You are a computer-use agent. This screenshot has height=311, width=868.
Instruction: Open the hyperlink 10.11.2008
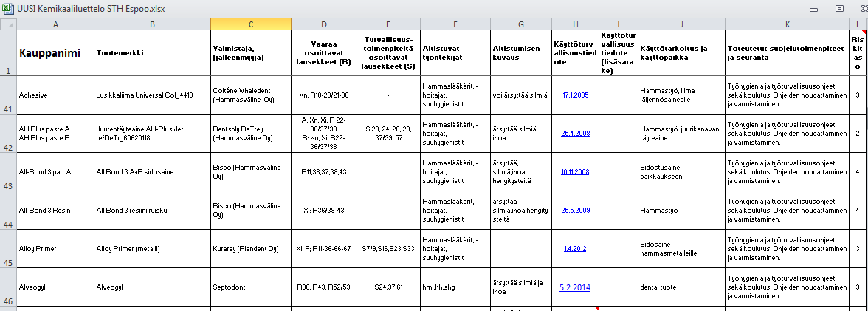pos(575,172)
